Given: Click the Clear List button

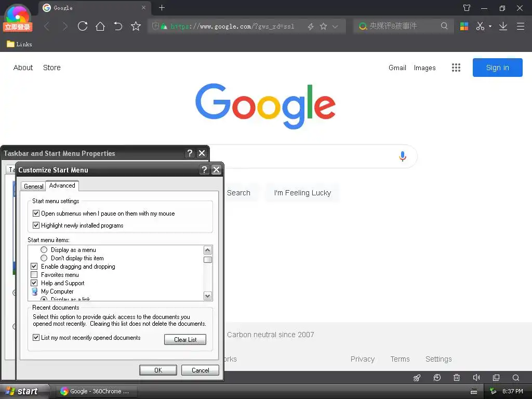Looking at the screenshot, I should [x=185, y=340].
